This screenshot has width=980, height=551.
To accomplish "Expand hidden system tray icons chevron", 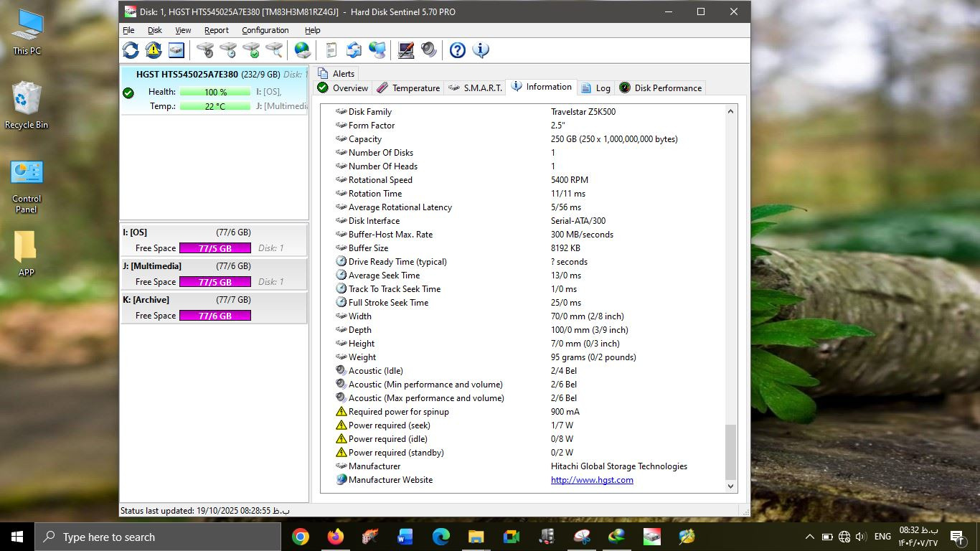I will point(810,537).
